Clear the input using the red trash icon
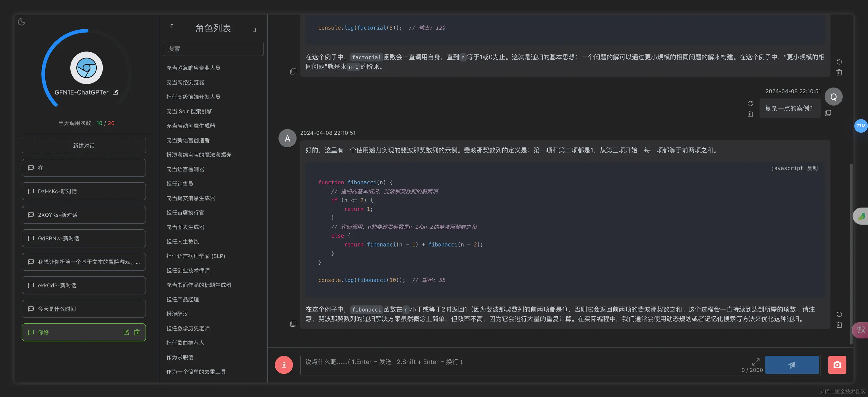Viewport: 868px width, 397px height. click(x=283, y=365)
